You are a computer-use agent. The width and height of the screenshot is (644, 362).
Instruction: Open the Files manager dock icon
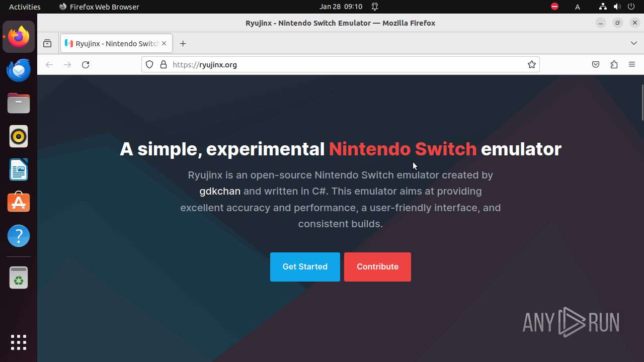point(19,103)
